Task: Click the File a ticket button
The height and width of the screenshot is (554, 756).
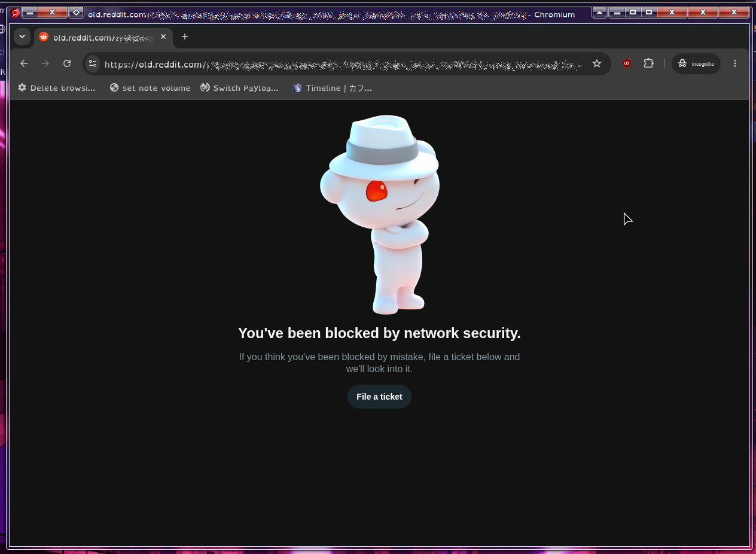Action: point(379,397)
